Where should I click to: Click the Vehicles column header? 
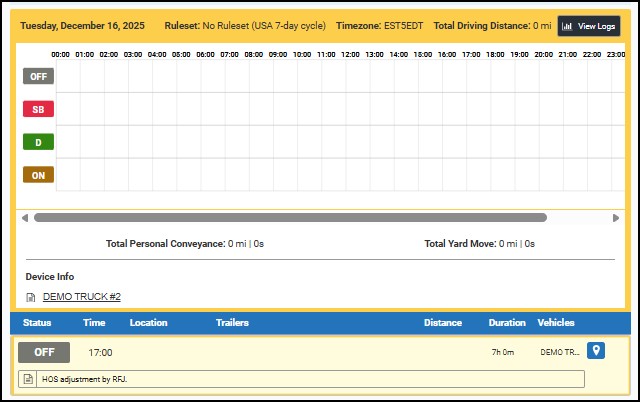(556, 323)
